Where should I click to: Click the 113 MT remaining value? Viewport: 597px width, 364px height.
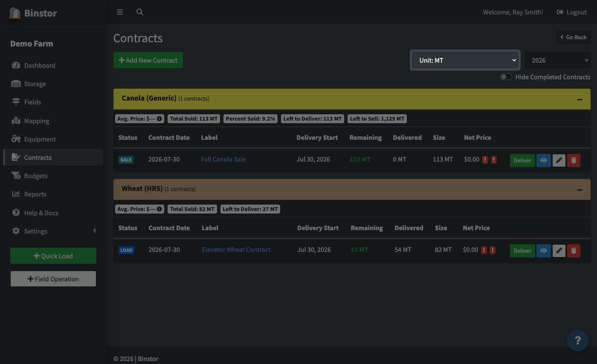[360, 159]
